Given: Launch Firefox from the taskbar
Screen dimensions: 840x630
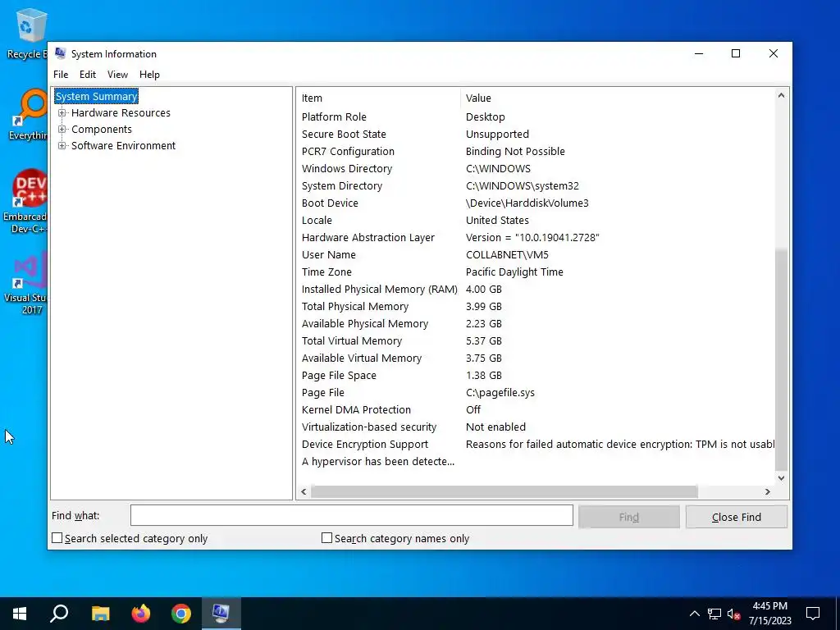Looking at the screenshot, I should pos(141,614).
